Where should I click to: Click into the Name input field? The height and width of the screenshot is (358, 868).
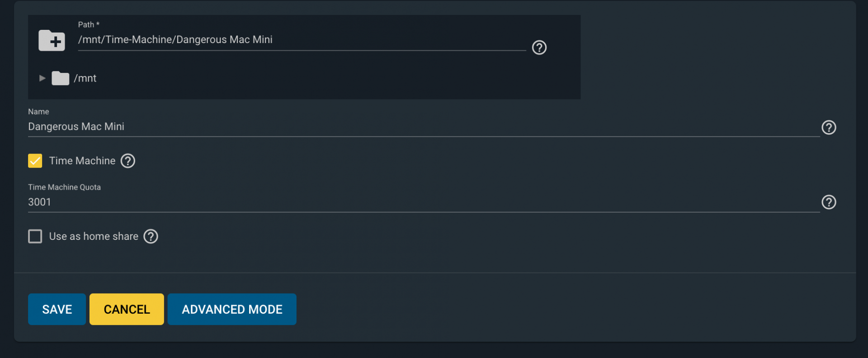[424, 127]
